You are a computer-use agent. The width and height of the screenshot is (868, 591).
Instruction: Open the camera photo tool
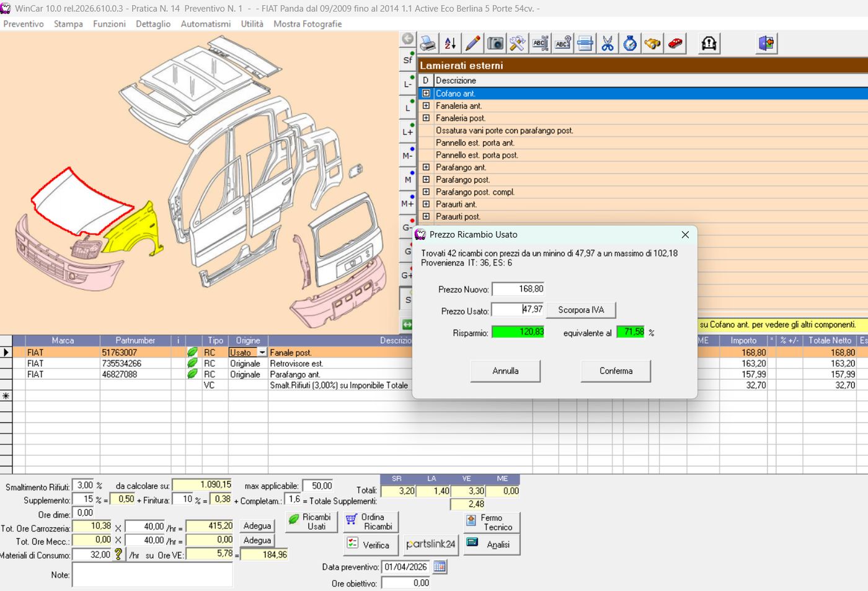click(495, 43)
